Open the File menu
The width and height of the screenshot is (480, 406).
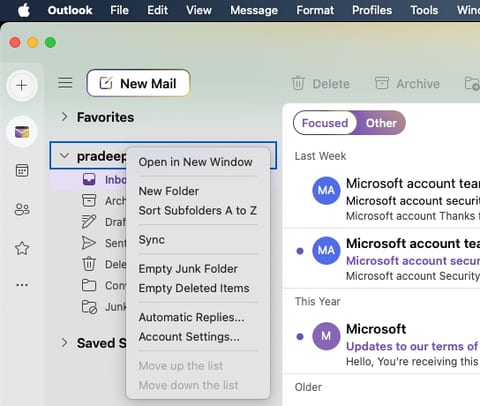119,10
